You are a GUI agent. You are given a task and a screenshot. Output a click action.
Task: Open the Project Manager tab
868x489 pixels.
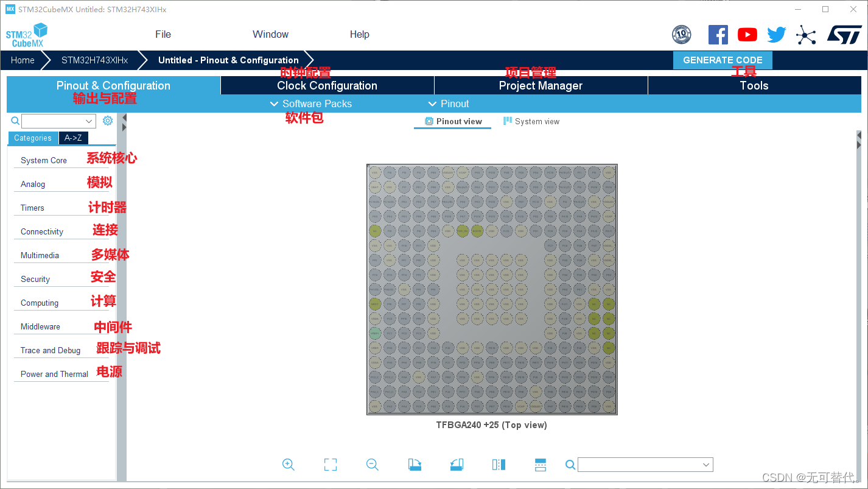[x=541, y=85]
